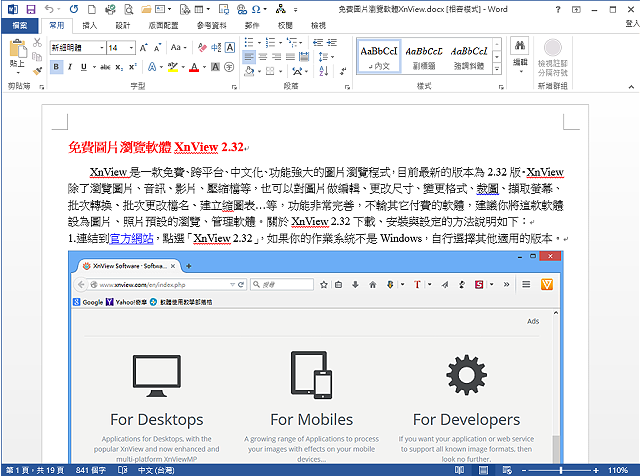Image resolution: width=640 pixels, height=476 pixels.
Task: Open ribbon display options icon
Action: (576, 9)
